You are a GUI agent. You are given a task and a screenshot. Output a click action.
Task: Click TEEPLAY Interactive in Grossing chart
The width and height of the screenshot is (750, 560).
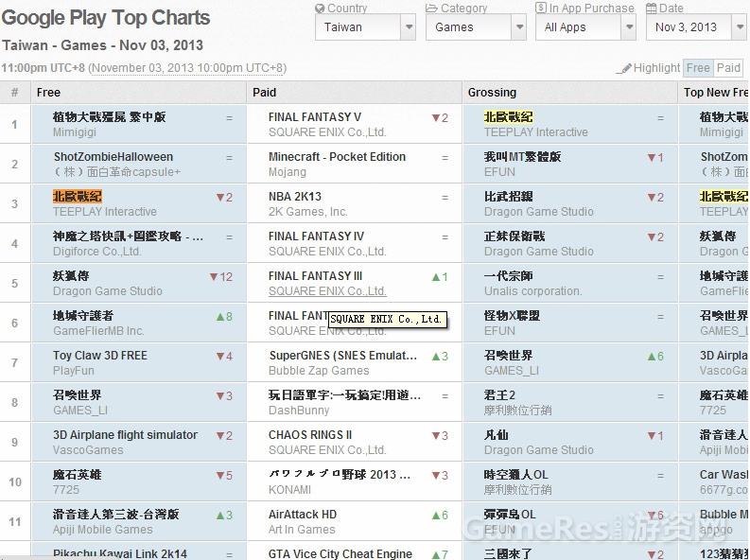pyautogui.click(x=535, y=132)
